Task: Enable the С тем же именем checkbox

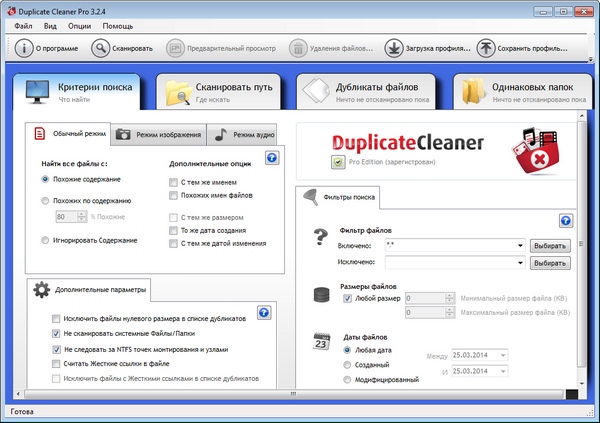Action: pyautogui.click(x=174, y=182)
